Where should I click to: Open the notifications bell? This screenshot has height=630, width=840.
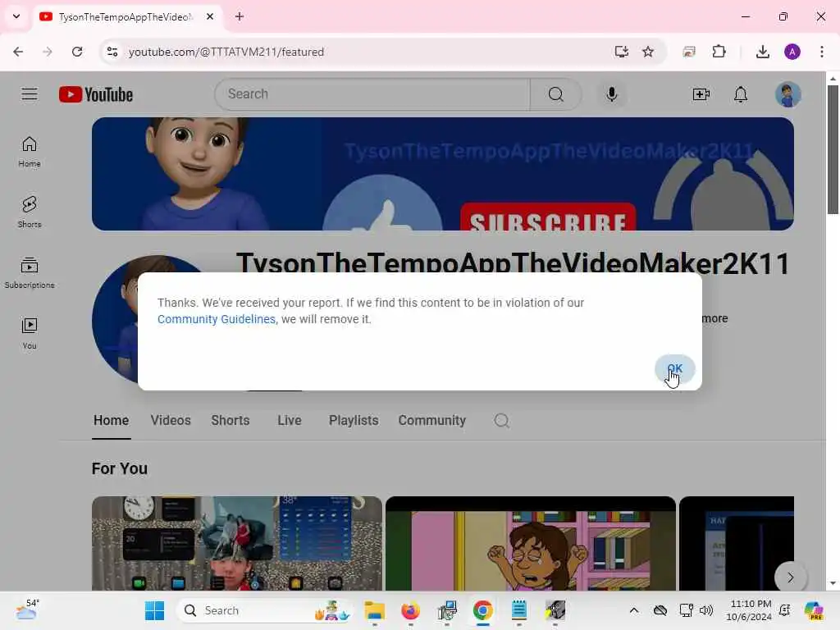click(x=741, y=95)
